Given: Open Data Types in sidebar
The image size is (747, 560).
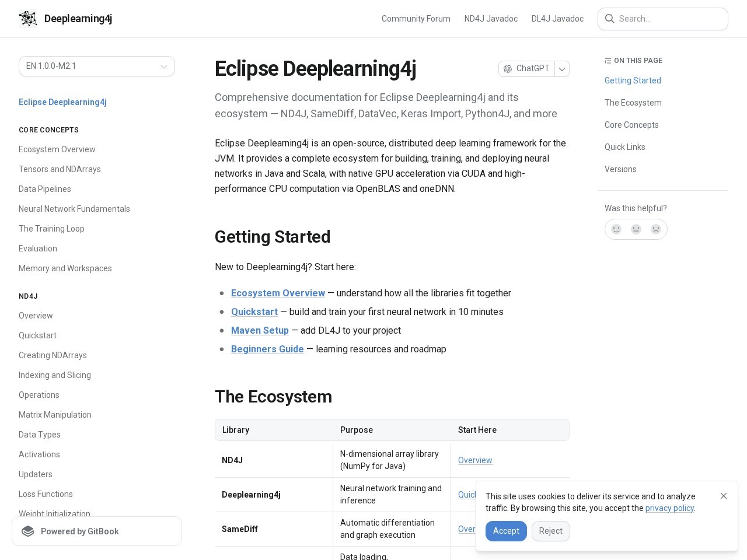Looking at the screenshot, I should click(x=40, y=435).
